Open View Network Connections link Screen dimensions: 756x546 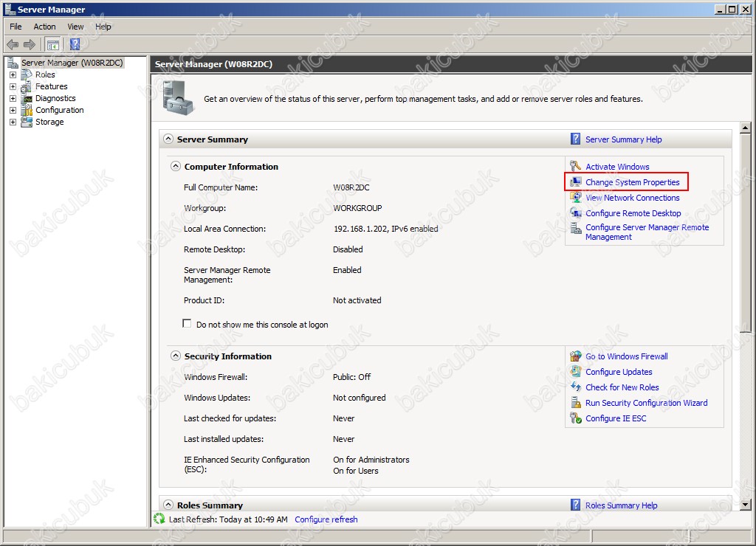[x=633, y=198]
